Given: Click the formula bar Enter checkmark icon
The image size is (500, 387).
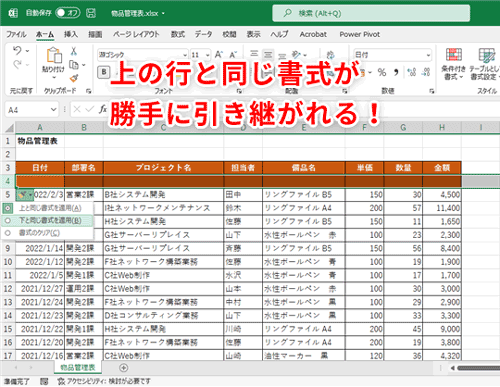Looking at the screenshot, I should (89, 109).
